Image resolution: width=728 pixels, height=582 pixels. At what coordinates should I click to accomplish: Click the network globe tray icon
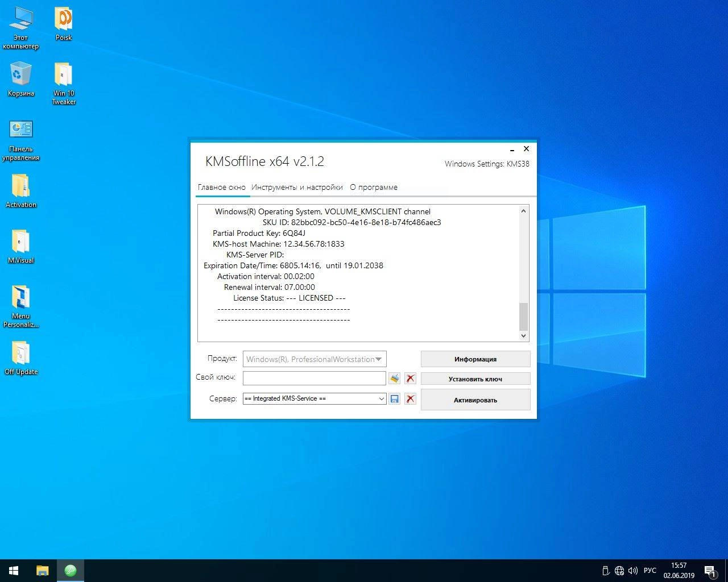tap(619, 571)
